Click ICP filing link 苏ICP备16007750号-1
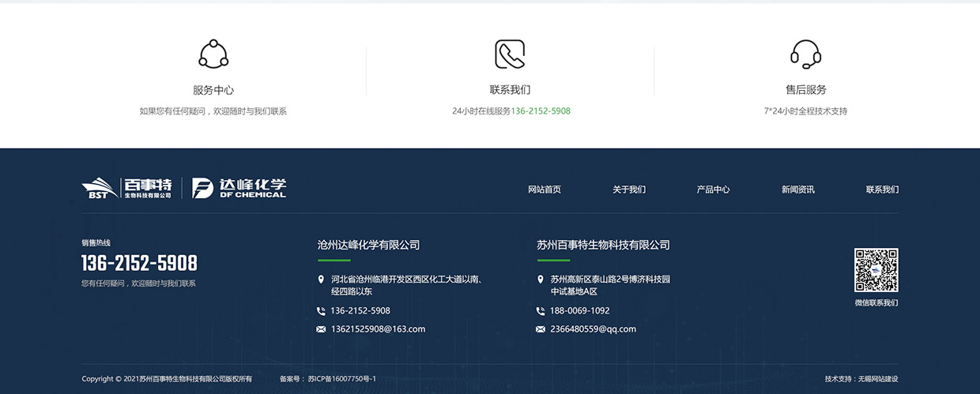The image size is (980, 394). tap(341, 379)
